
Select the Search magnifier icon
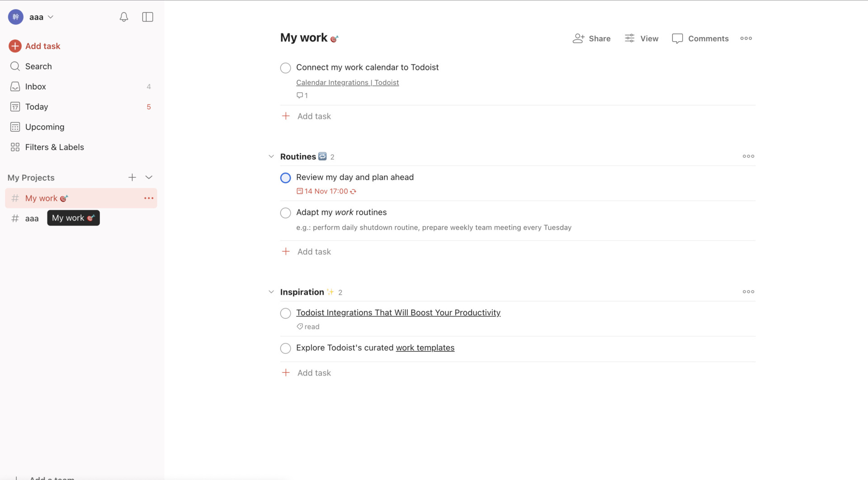coord(15,66)
